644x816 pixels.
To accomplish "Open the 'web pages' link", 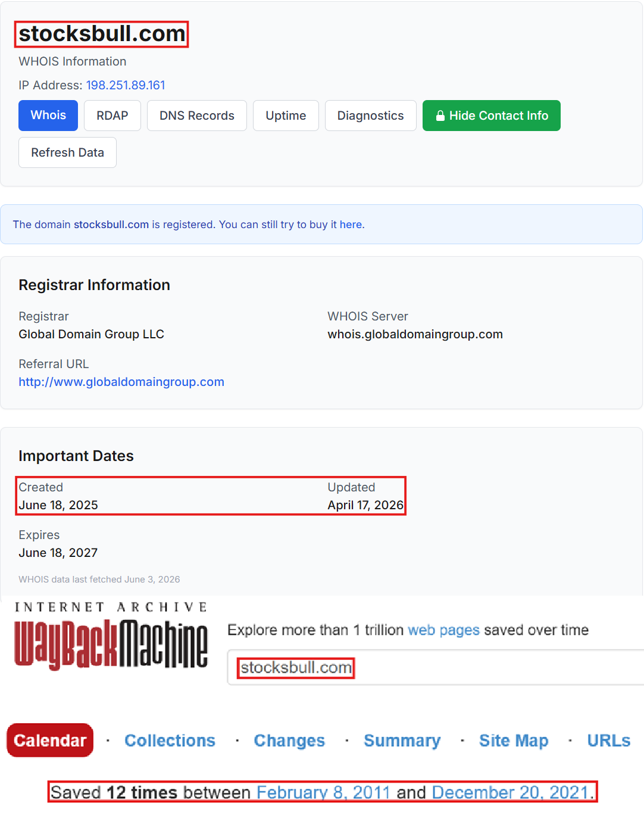I will click(444, 630).
